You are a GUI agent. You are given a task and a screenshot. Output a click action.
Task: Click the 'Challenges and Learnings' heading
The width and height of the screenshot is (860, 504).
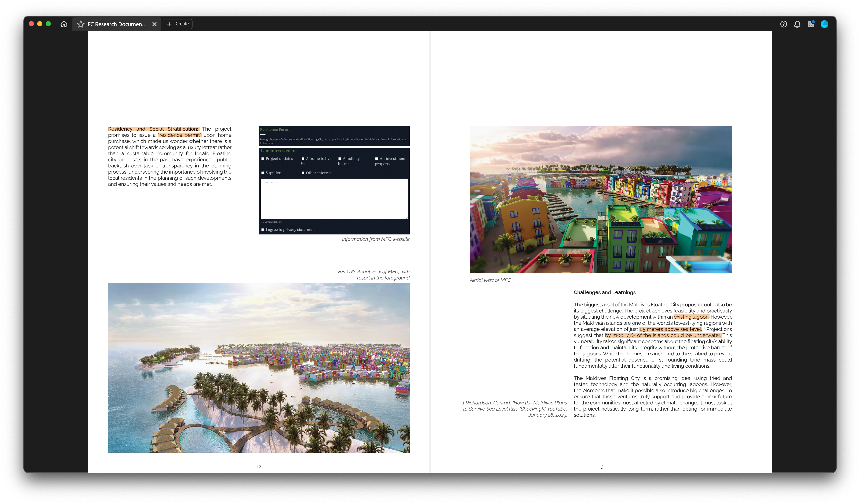604,292
